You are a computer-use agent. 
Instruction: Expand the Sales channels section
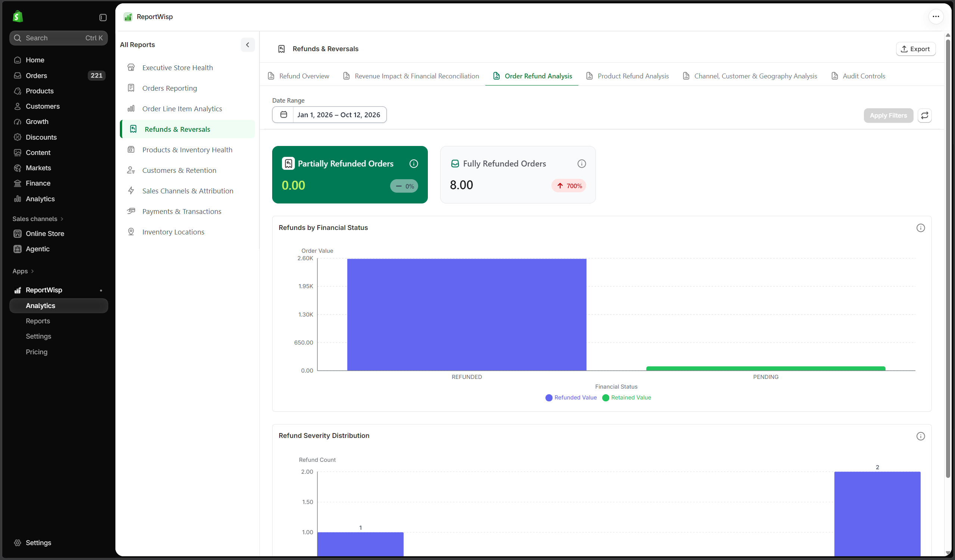[38, 219]
